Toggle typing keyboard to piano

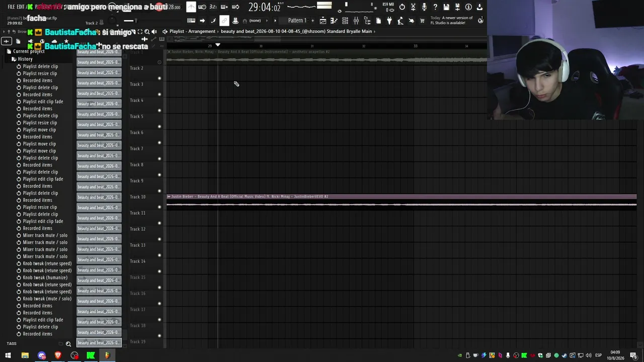[191, 21]
